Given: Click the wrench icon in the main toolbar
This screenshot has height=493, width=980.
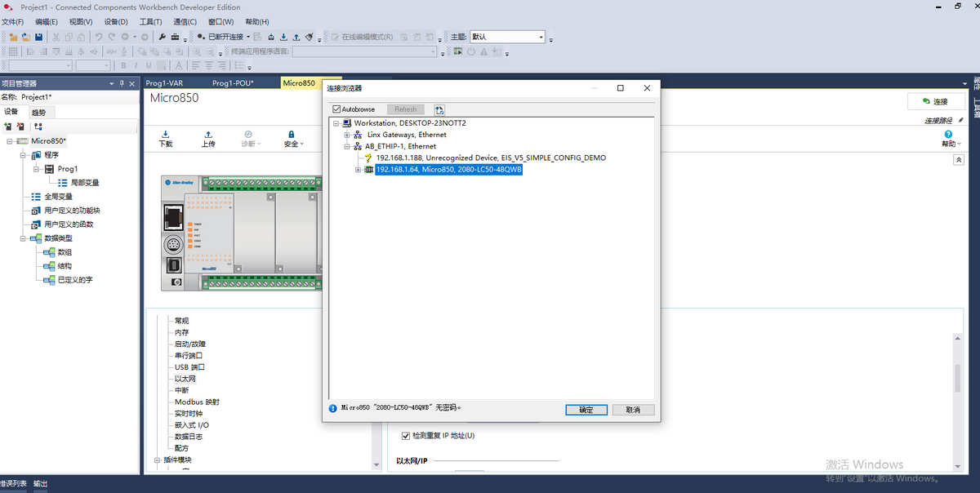Looking at the screenshot, I should (x=162, y=37).
